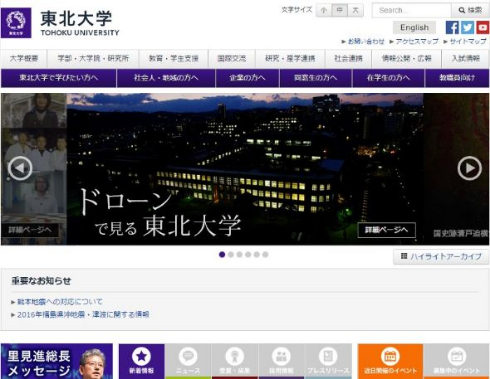Open the 教育・学生支援 menu
490x379 pixels.
coord(173,59)
